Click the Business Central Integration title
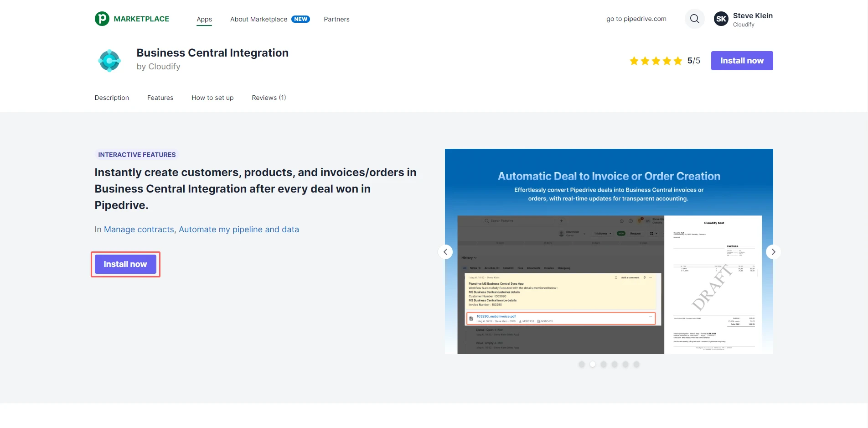The width and height of the screenshot is (868, 428). click(212, 53)
